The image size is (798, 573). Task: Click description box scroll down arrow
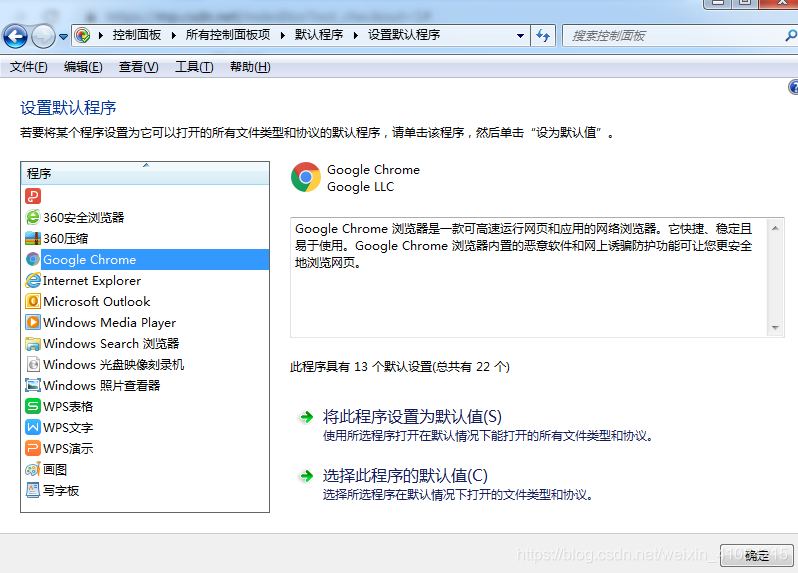tap(775, 327)
